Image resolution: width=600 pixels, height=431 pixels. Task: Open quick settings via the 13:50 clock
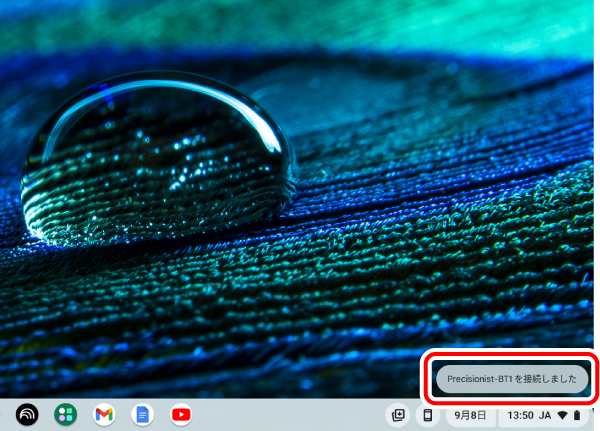[x=520, y=414]
